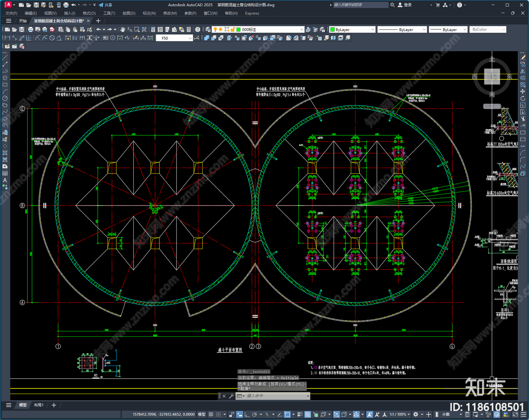Open the F50 dimension style dropdown
This screenshot has width=529, height=420.
coord(174,38)
